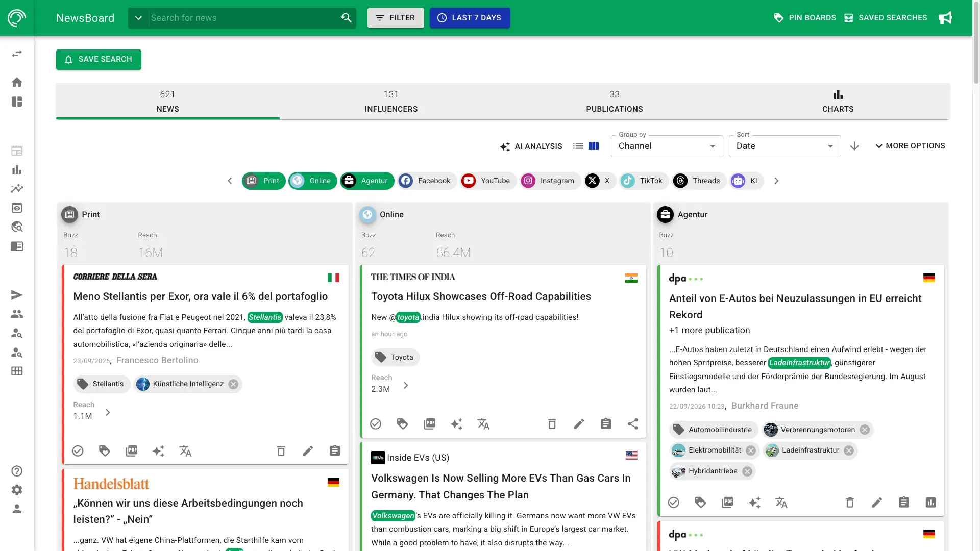
Task: Click the announcements megaphone icon
Action: click(945, 18)
